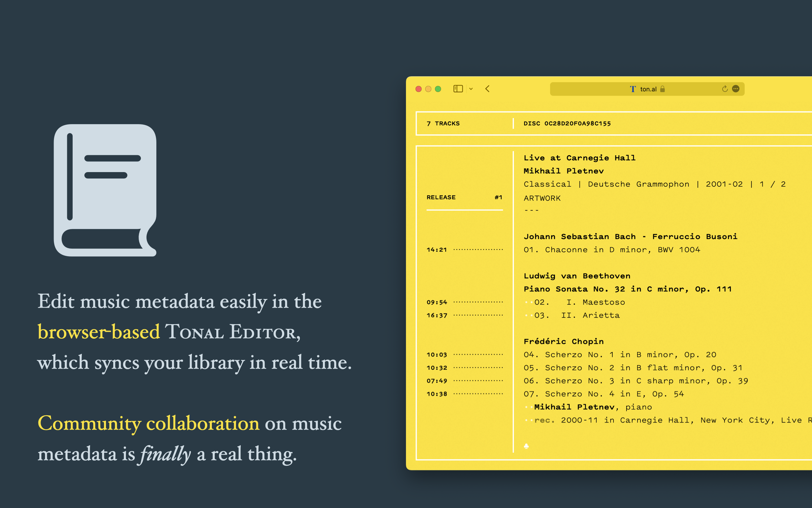The image size is (812, 508).
Task: Click the disc number '1 / 2'
Action: pos(773,184)
